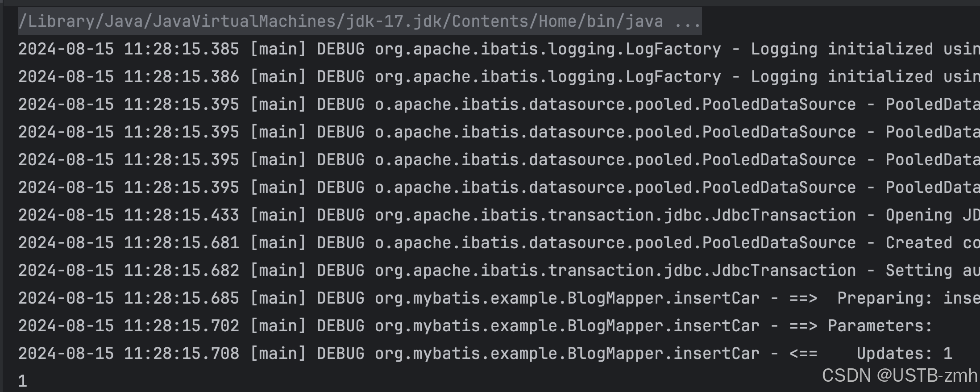Click the final output line showing '1'

[23, 381]
